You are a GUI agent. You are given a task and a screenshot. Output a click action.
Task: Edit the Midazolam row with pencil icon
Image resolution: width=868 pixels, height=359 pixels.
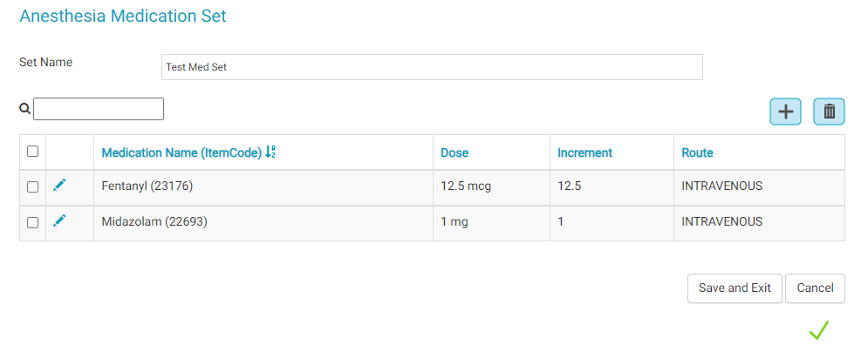coord(59,221)
